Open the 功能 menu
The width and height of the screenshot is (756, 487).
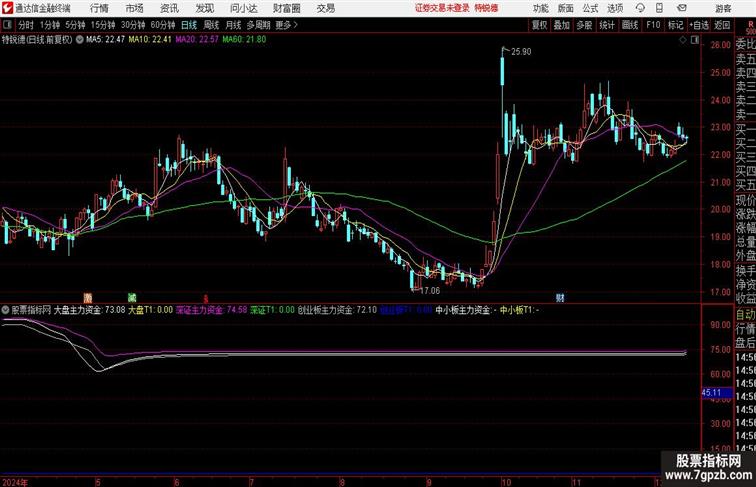(x=540, y=8)
